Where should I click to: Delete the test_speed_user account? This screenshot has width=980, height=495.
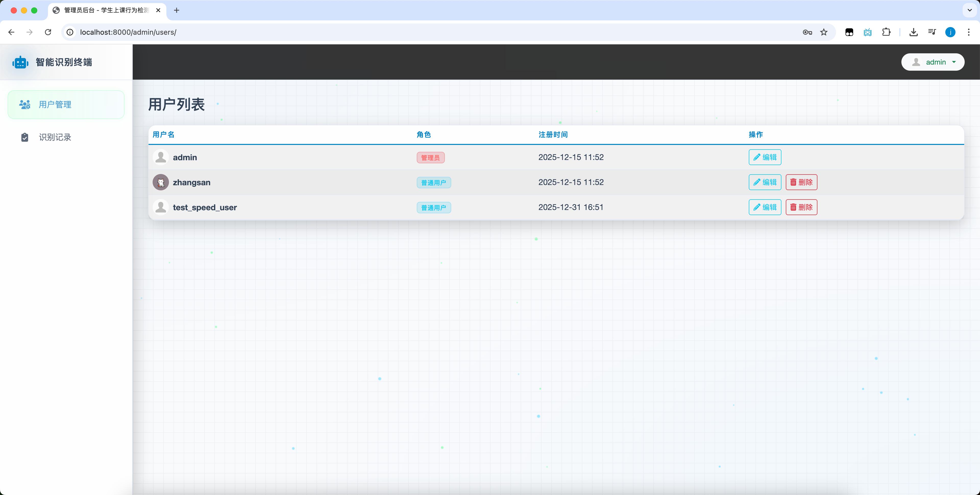coord(801,207)
